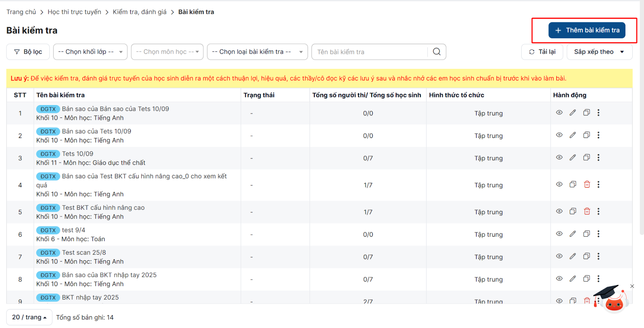Image resolution: width=644 pixels, height=328 pixels.
Task: Click copy icon for 'Test BKT cấu hình nâng cao'
Action: 573,211
